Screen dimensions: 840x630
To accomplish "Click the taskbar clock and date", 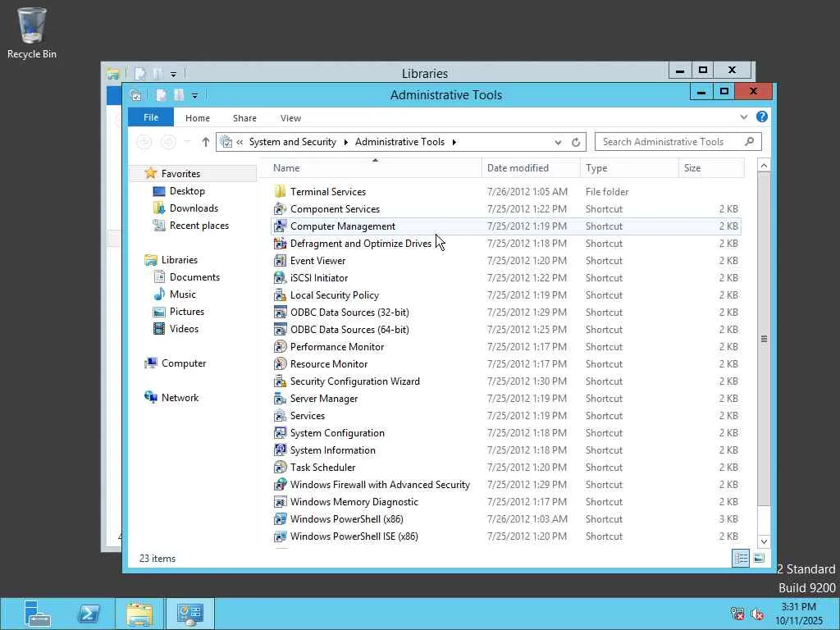I will point(798,614).
